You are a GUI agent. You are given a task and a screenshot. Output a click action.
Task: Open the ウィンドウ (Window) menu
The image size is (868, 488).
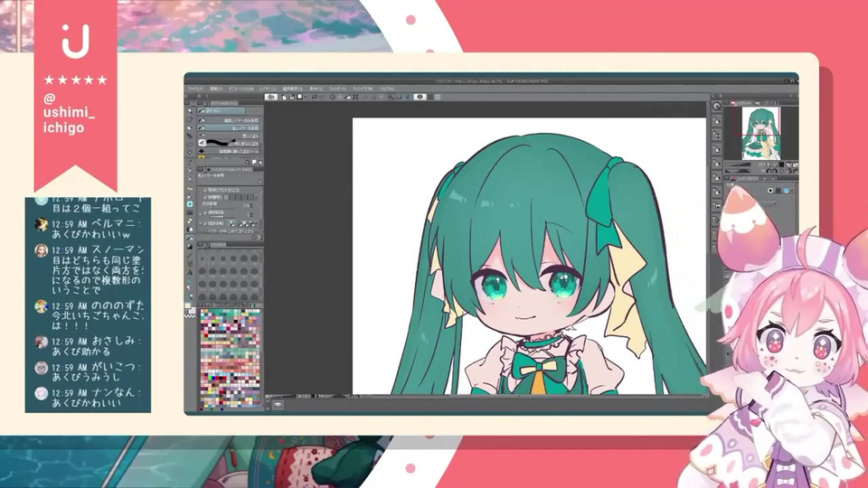pos(363,89)
